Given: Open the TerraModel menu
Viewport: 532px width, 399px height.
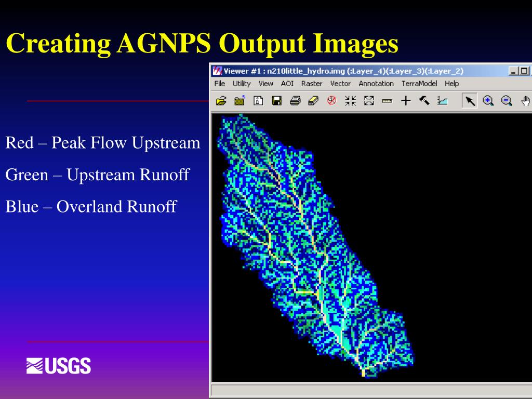Looking at the screenshot, I should [419, 84].
